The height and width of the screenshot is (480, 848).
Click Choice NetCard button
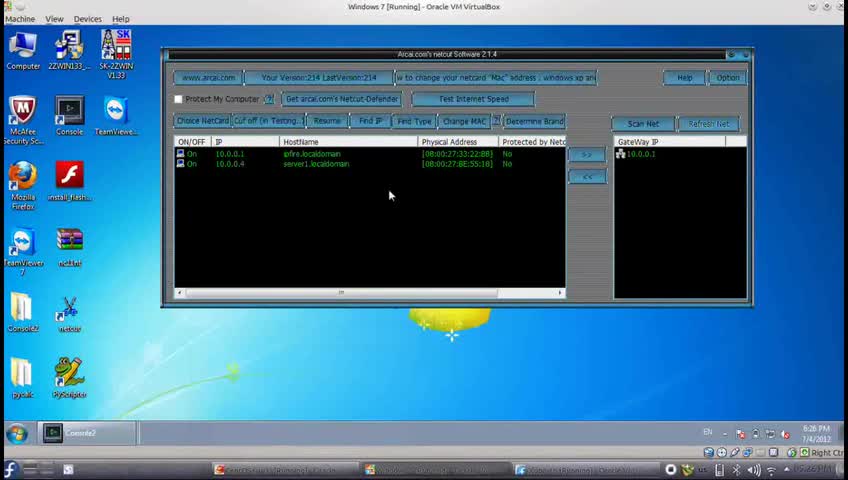tap(202, 121)
